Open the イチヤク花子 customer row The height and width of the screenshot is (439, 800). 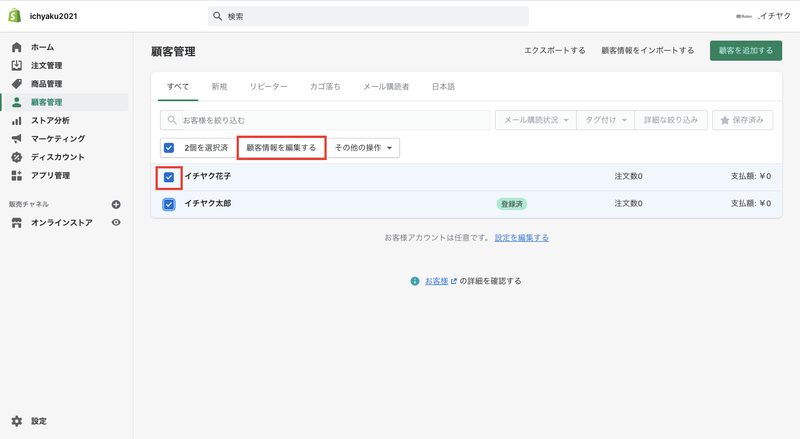[x=466, y=177]
